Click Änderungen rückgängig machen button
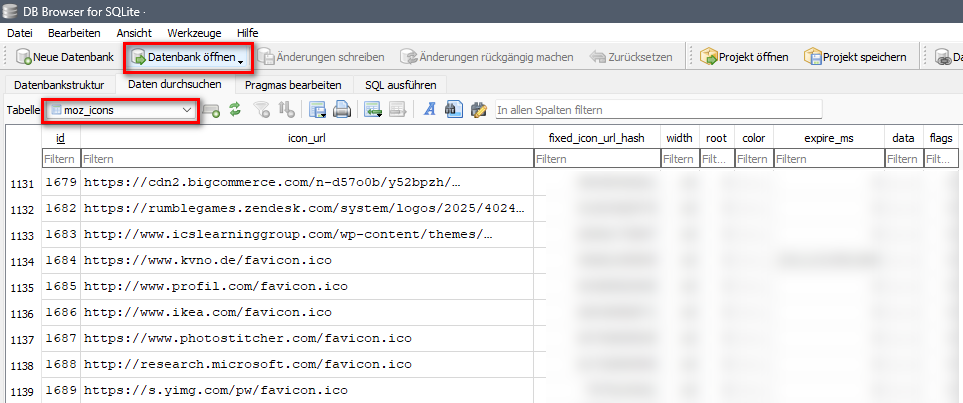963x403 pixels. [x=486, y=57]
